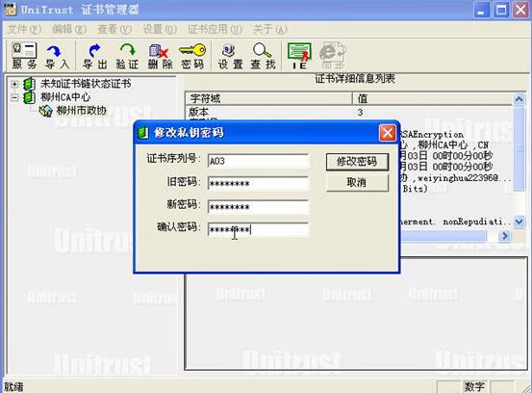This screenshot has width=532, height=393.
Task: Select the 导入 import icon
Action: [57, 56]
